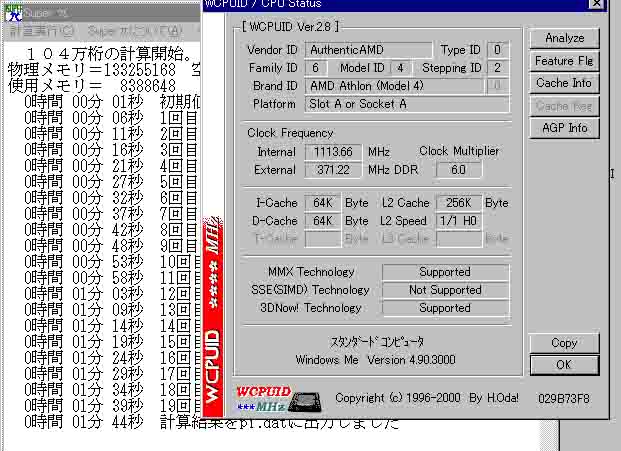Select the Clock Multiplier 6.0 field
Screen dimensions: 621x451
click(459, 170)
